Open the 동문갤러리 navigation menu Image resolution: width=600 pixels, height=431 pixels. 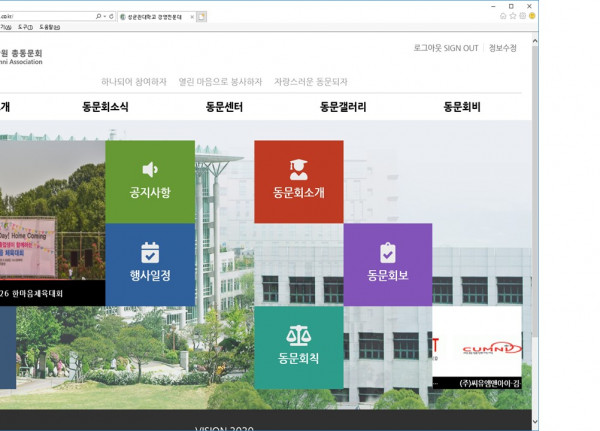(343, 107)
